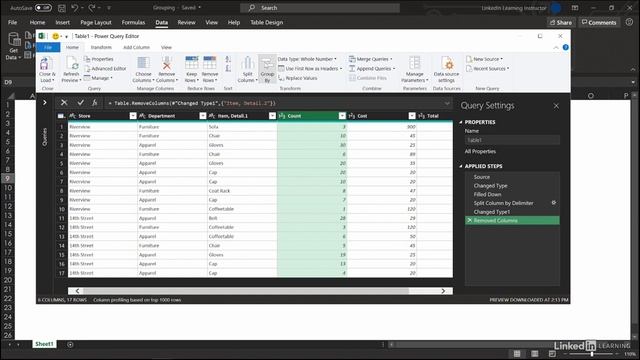Click Group By button
The height and width of the screenshot is (360, 640).
267,69
